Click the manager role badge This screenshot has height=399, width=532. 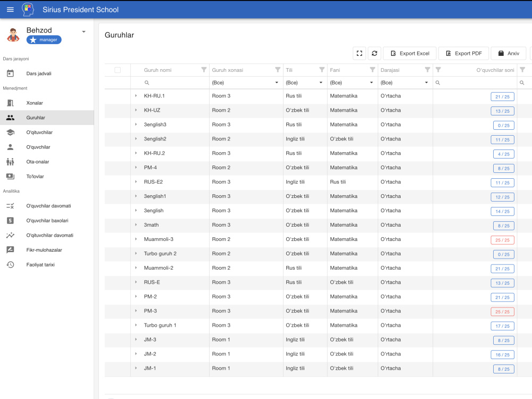coord(44,40)
